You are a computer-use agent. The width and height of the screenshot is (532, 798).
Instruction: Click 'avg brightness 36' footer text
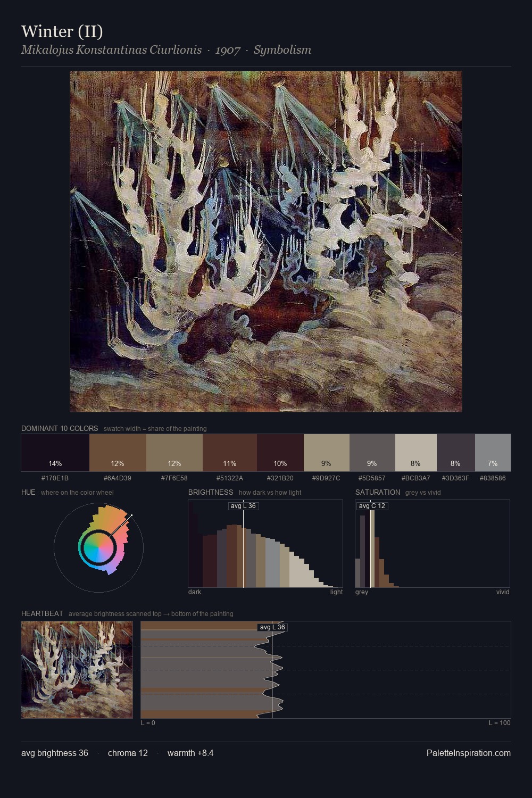click(55, 753)
